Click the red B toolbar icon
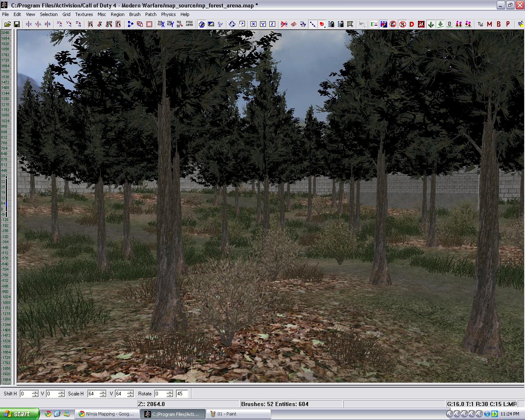 tap(499, 24)
